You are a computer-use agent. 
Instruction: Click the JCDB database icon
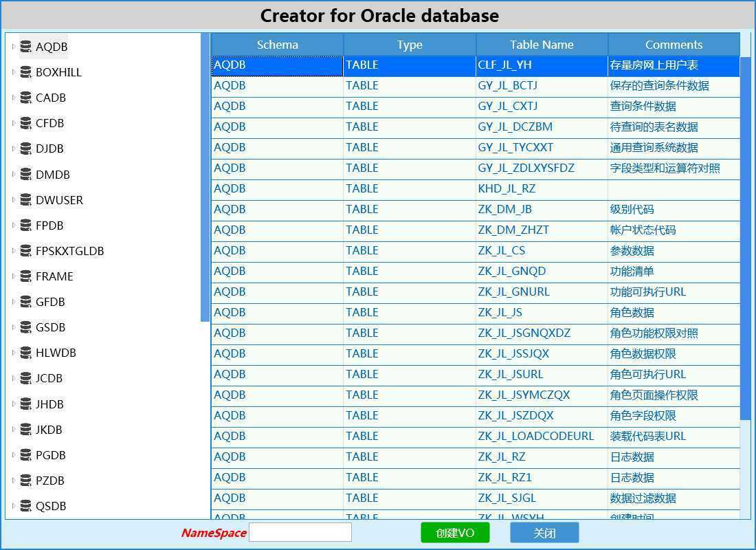tap(25, 379)
